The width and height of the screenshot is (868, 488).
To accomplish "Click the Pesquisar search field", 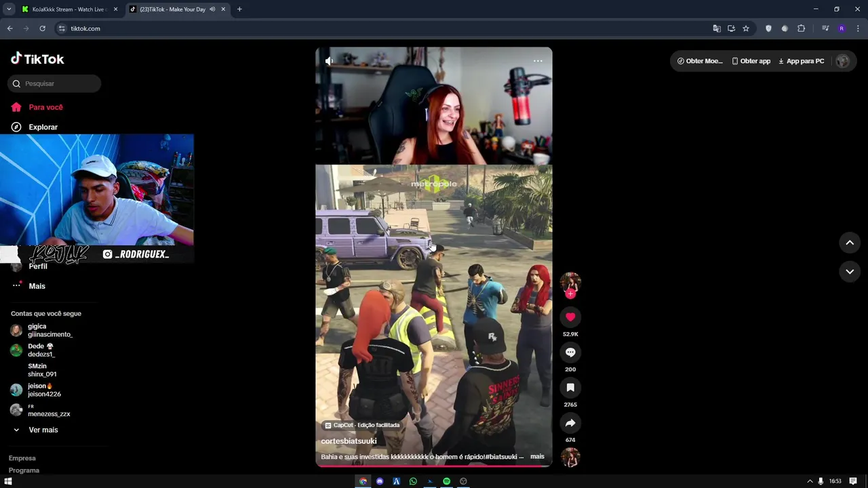I will point(54,83).
